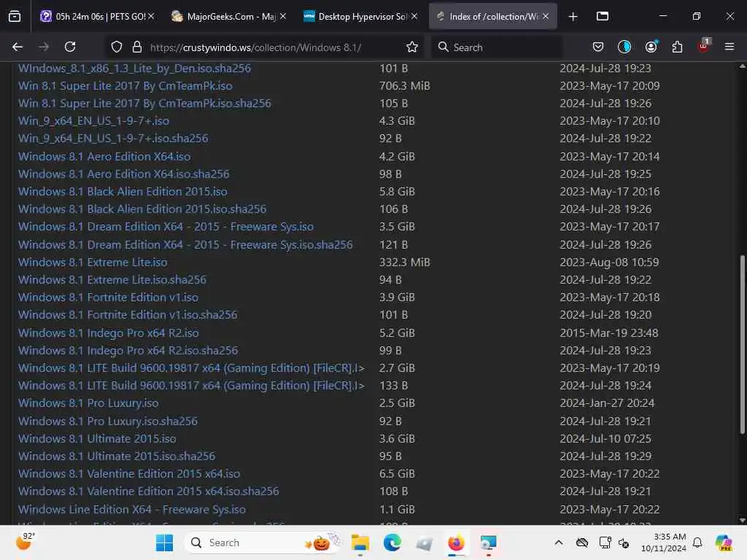Click the page vertical scrollbar thumb
747x560 pixels.
742,345
